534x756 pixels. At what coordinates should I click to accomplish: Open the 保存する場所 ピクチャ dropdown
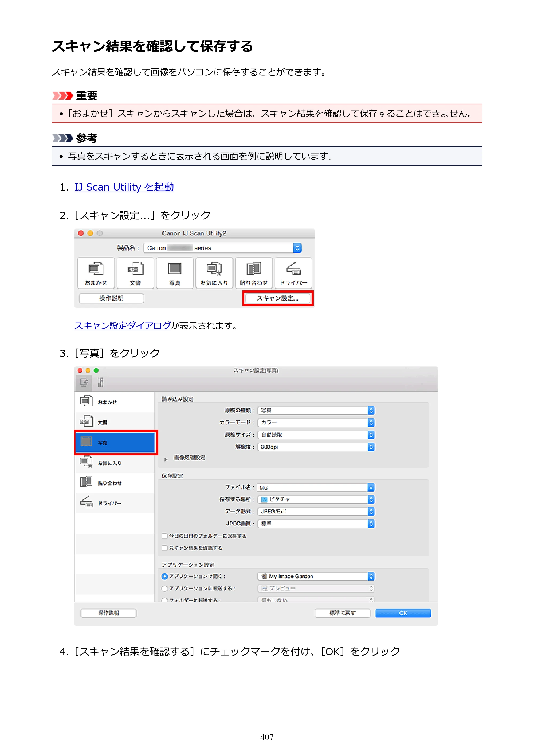316,499
